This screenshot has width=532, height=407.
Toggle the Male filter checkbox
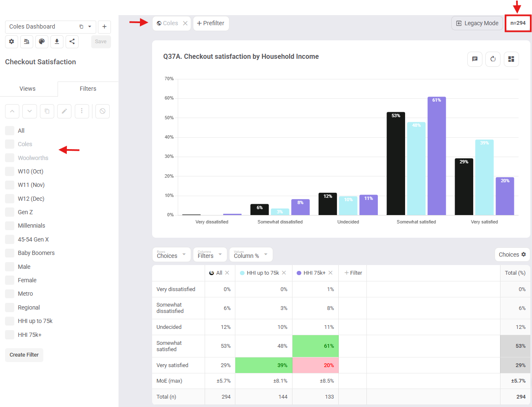(10, 267)
